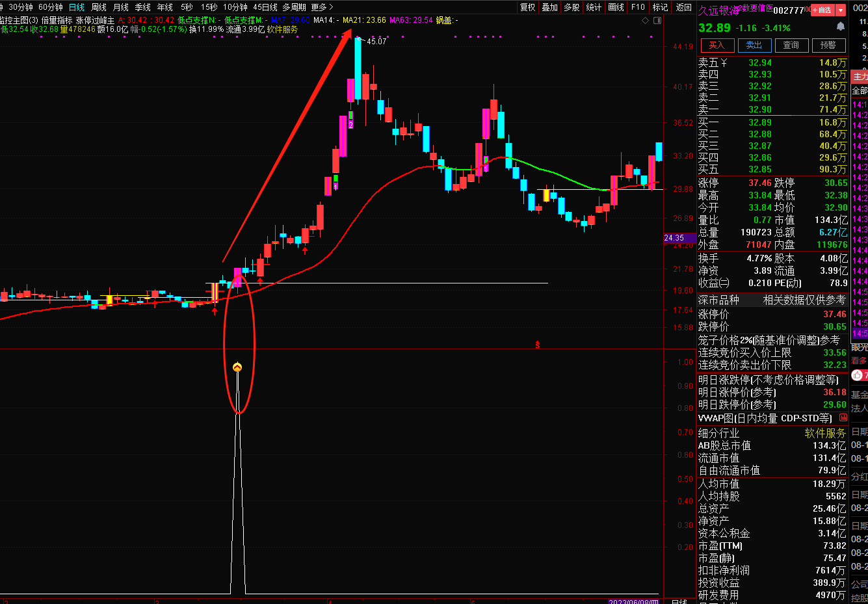Select the 45日线 period tab
This screenshot has height=604, width=868.
[x=265, y=7]
